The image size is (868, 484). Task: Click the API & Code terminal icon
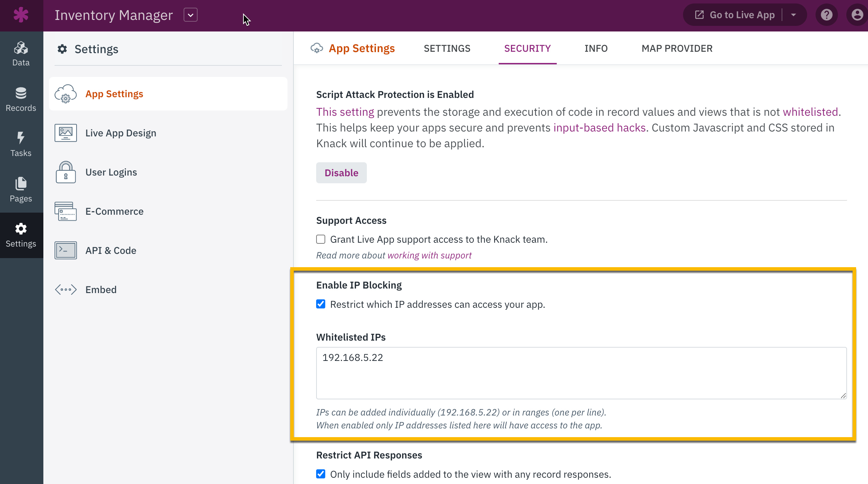(x=66, y=250)
